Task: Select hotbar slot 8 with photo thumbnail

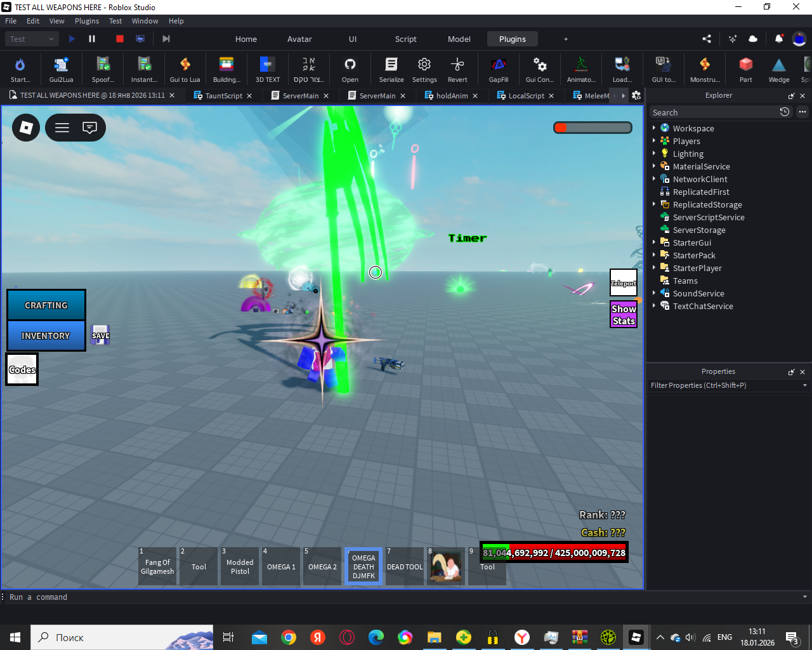Action: pyautogui.click(x=446, y=566)
